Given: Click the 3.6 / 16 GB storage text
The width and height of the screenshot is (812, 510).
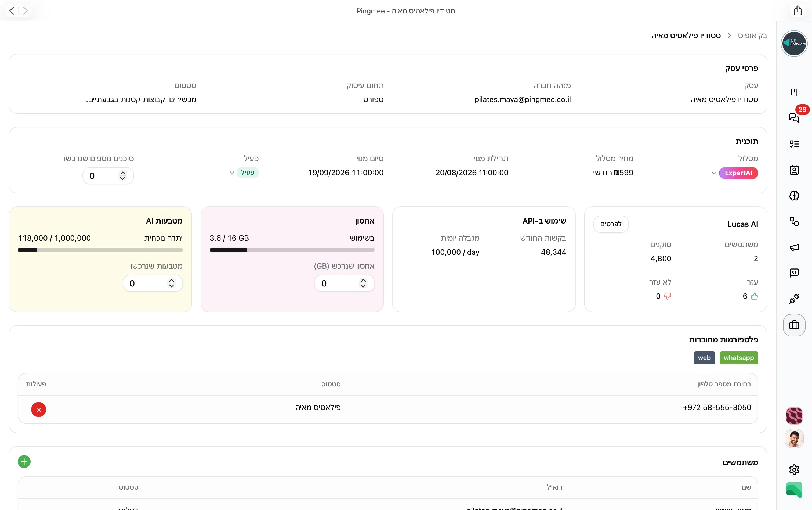Looking at the screenshot, I should click(x=229, y=238).
